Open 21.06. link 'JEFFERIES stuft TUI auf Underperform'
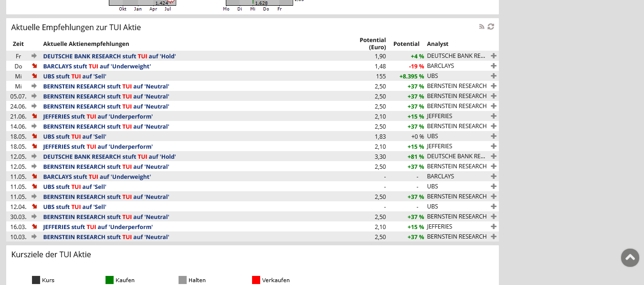Image resolution: width=644 pixels, height=285 pixels. tap(98, 117)
